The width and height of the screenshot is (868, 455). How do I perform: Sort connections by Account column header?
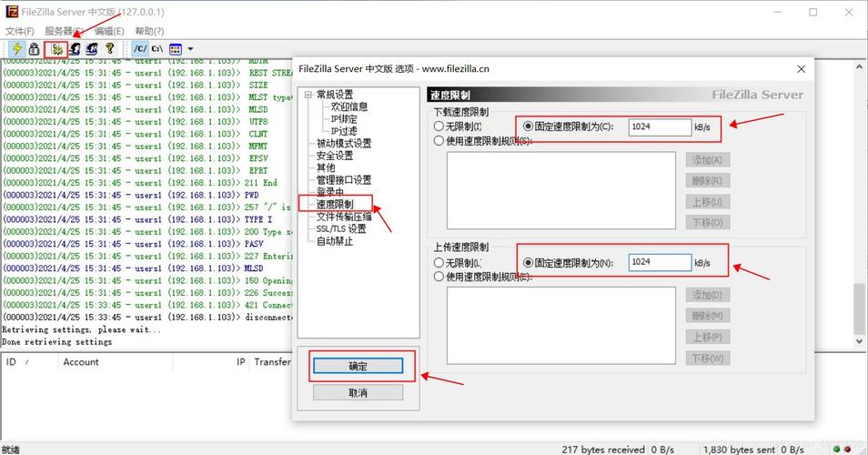116,362
